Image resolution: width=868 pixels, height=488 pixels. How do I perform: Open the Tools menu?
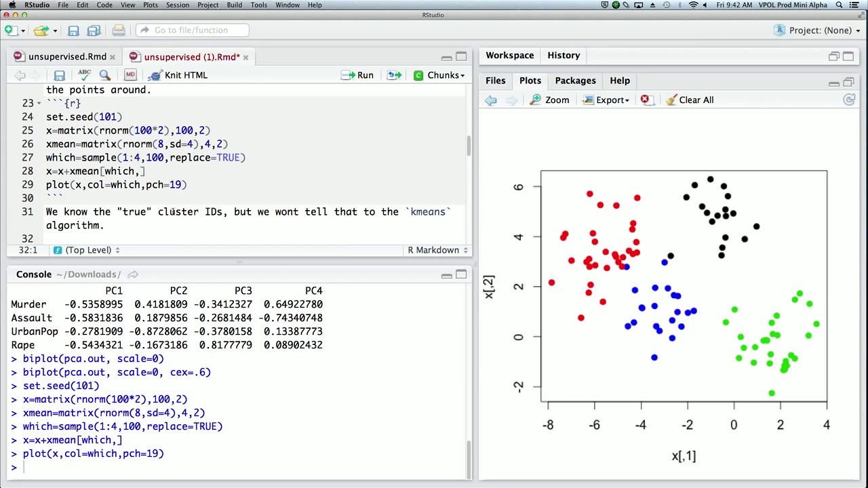[259, 5]
